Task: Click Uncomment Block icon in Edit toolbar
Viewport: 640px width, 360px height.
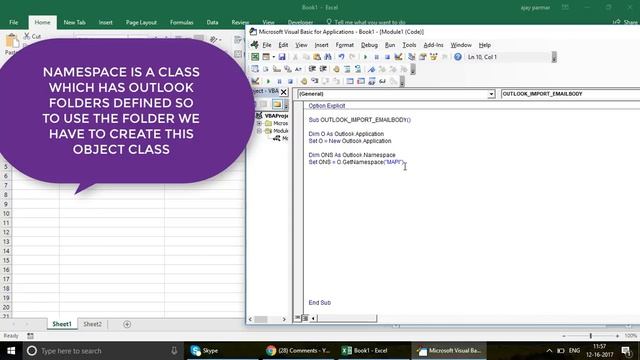Action: click(x=358, y=69)
